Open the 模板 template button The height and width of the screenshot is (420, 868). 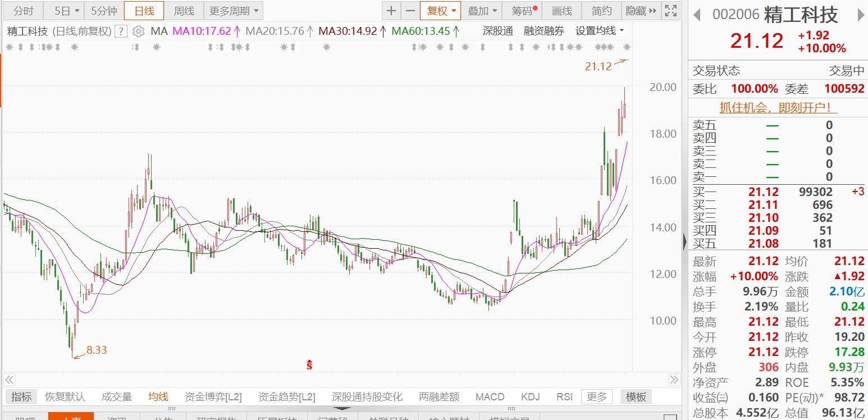pyautogui.click(x=636, y=397)
